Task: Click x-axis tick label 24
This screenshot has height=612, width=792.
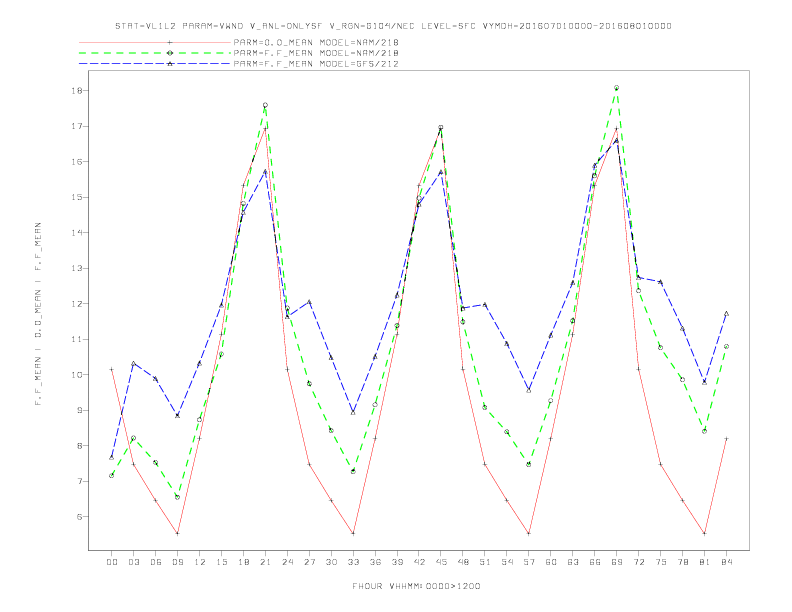Action: (x=287, y=562)
